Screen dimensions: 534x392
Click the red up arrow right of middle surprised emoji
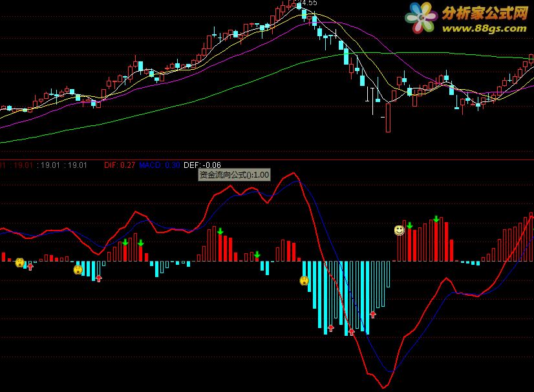coord(99,279)
